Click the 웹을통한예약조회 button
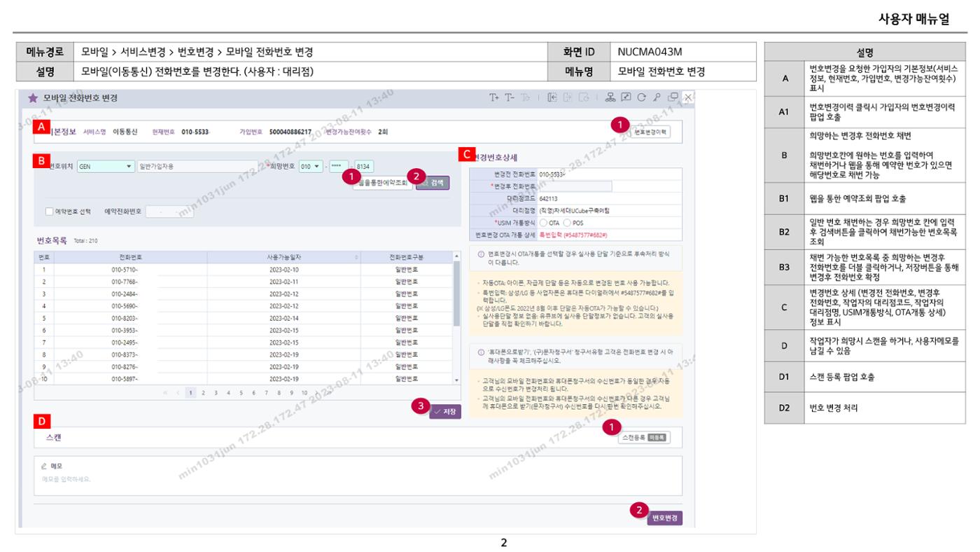Screen dimensions: 980x552 pyautogui.click(x=382, y=183)
